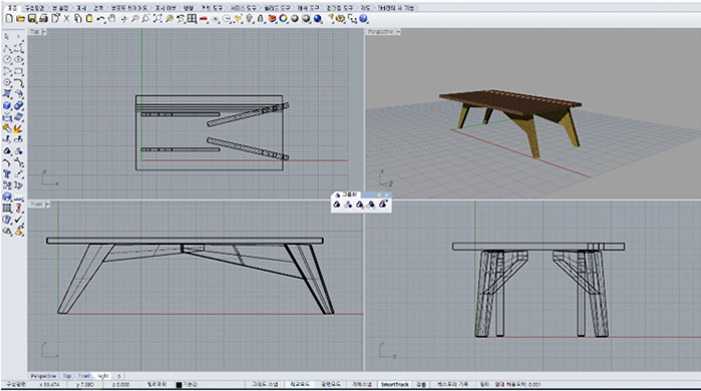Switch to the Front viewport tab at bottom
Screen dimensions: 701x391
tap(84, 376)
